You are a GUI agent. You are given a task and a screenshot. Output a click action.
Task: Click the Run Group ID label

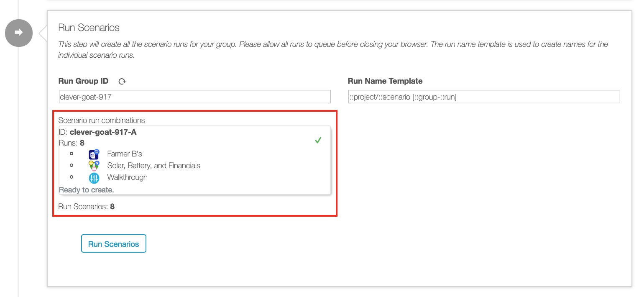click(84, 81)
